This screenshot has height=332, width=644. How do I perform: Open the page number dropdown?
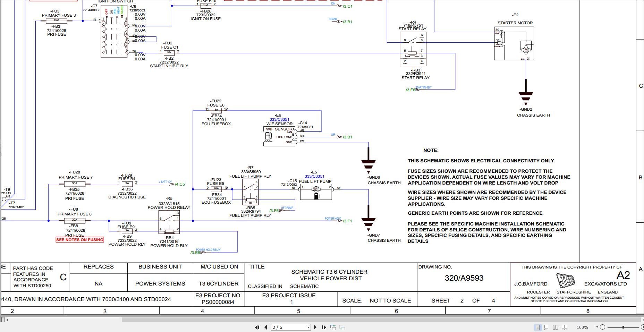pyautogui.click(x=307, y=327)
